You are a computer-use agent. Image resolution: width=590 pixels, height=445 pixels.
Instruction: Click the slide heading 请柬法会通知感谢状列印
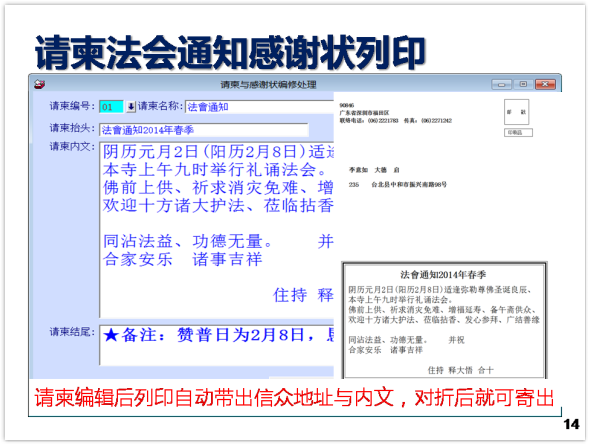click(x=230, y=53)
